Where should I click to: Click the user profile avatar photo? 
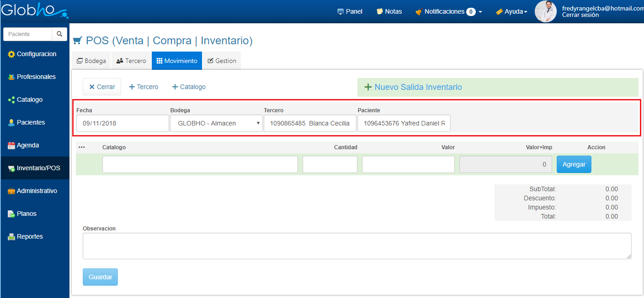point(545,11)
